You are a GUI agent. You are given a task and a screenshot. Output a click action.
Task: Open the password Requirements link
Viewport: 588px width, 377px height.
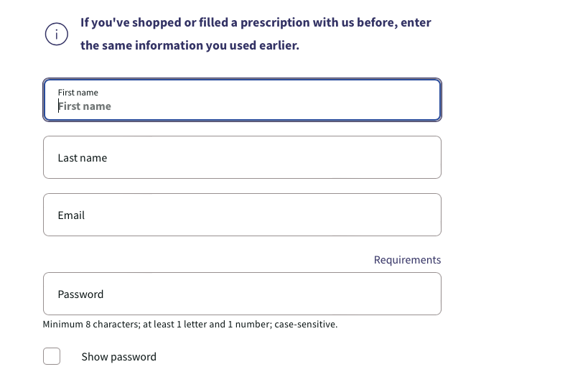tap(407, 260)
